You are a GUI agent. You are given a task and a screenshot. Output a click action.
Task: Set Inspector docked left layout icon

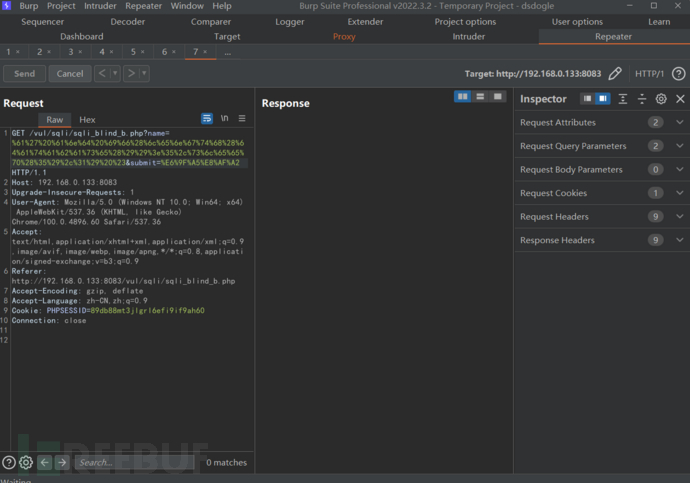tap(587, 99)
